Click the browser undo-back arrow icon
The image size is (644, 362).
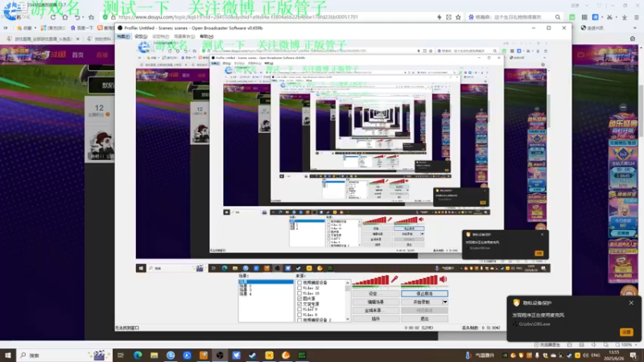(77, 17)
